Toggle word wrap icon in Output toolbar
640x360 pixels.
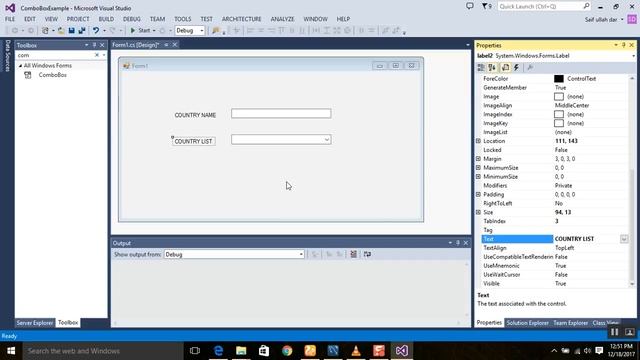(x=367, y=254)
